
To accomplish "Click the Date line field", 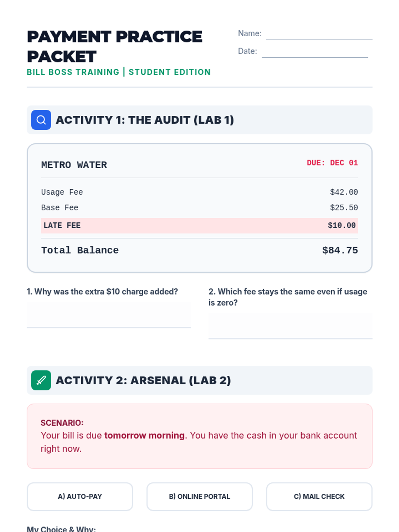I will [315, 52].
